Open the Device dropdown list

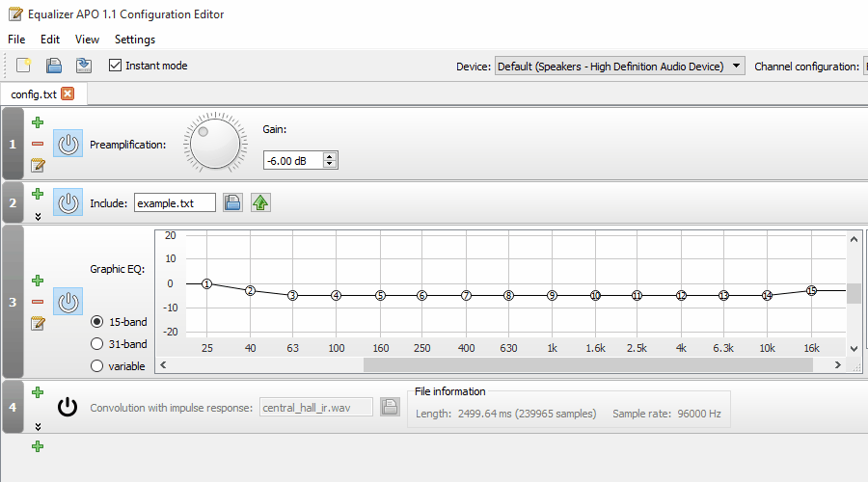coord(619,67)
